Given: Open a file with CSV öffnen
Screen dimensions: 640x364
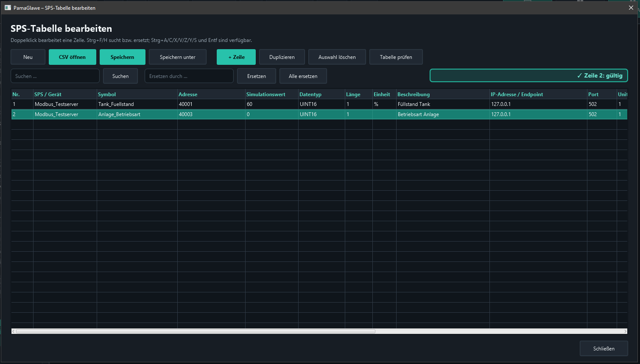Looking at the screenshot, I should pyautogui.click(x=72, y=57).
